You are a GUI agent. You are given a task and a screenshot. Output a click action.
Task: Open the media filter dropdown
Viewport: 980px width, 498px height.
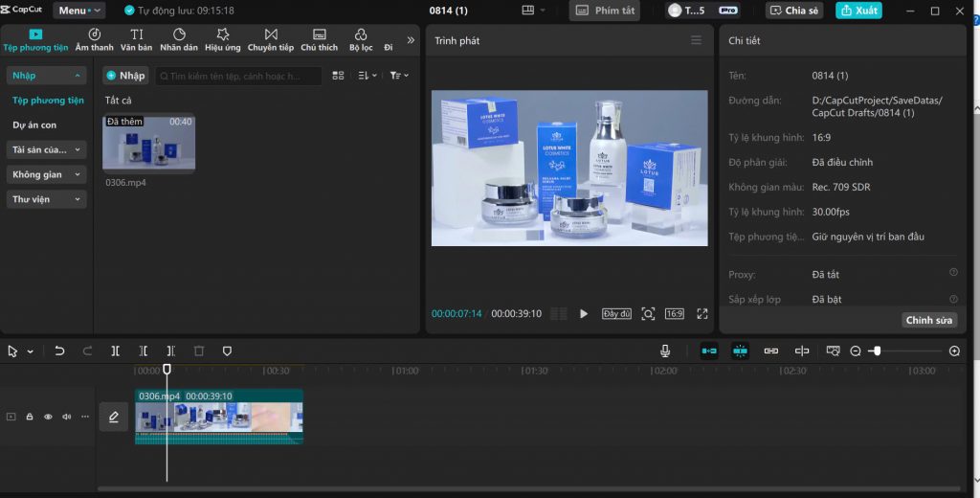pos(399,75)
